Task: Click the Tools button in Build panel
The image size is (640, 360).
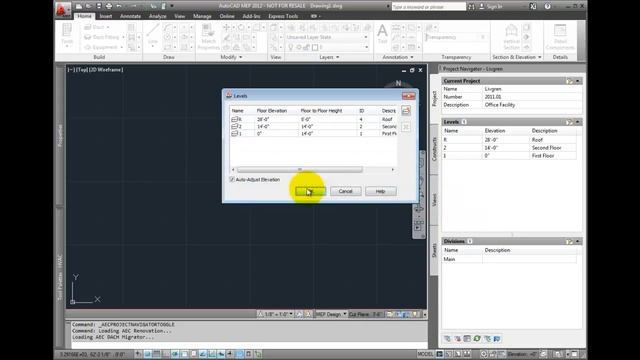Action: click(67, 36)
